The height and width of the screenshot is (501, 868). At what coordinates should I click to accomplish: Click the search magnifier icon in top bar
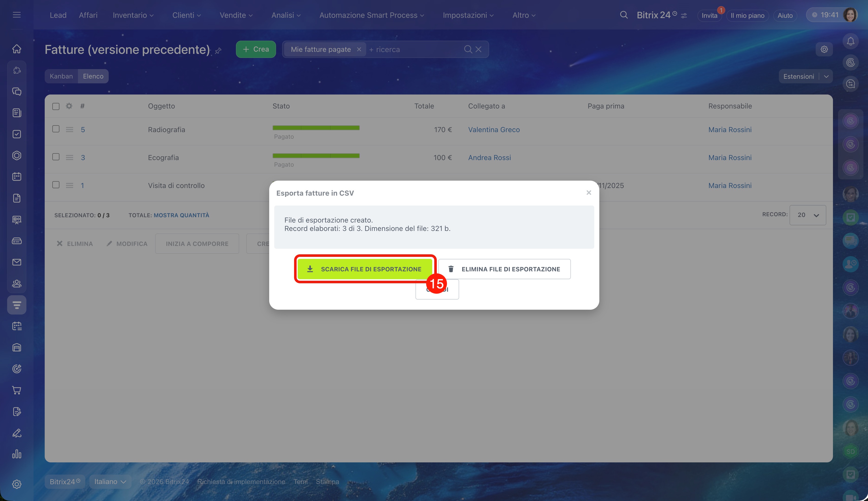(x=623, y=15)
